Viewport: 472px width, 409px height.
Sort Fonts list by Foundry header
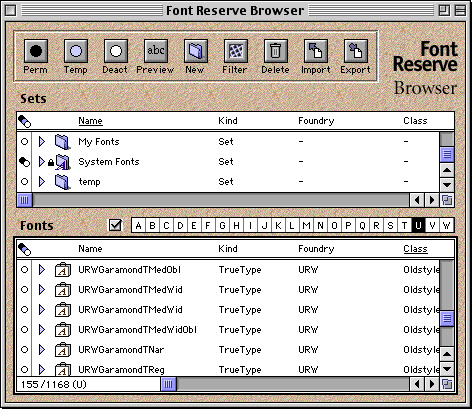tap(316, 249)
